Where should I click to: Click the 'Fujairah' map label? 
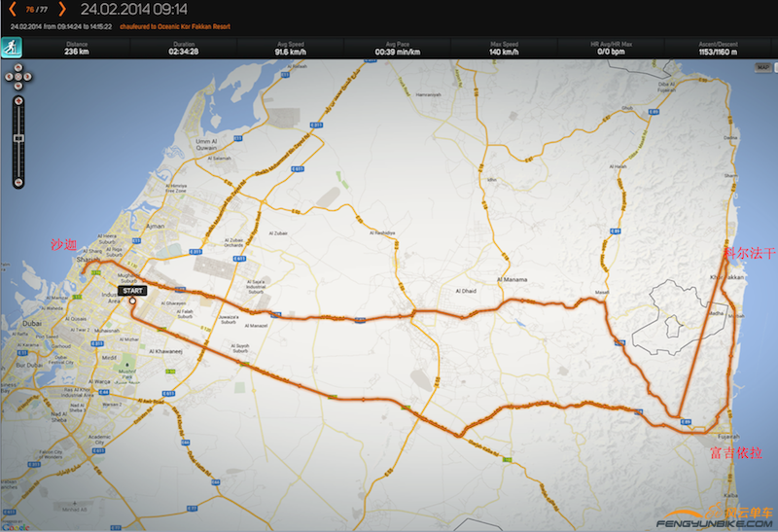point(728,437)
